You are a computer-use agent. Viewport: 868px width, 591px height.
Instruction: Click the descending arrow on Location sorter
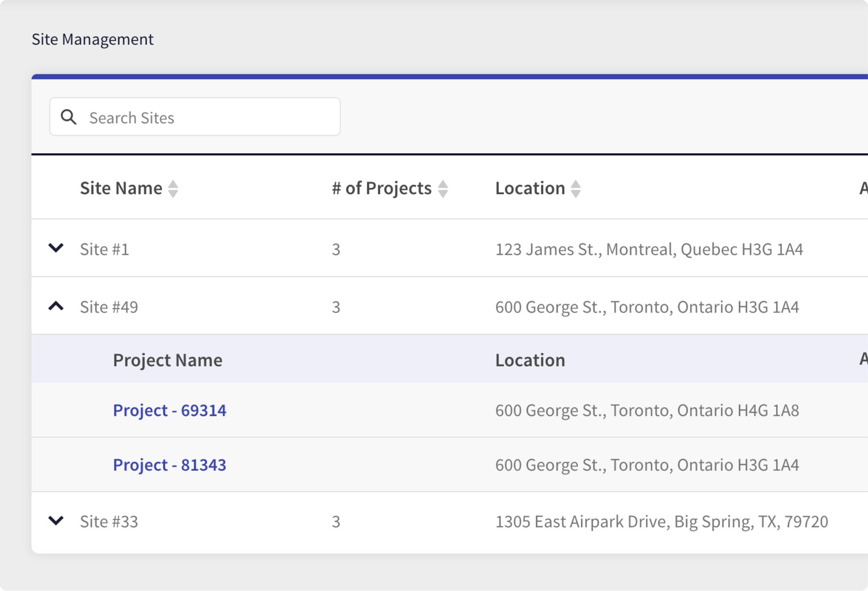[x=576, y=193]
